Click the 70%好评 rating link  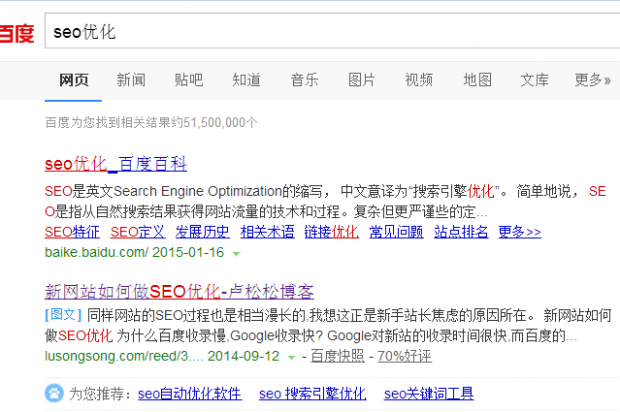click(404, 356)
